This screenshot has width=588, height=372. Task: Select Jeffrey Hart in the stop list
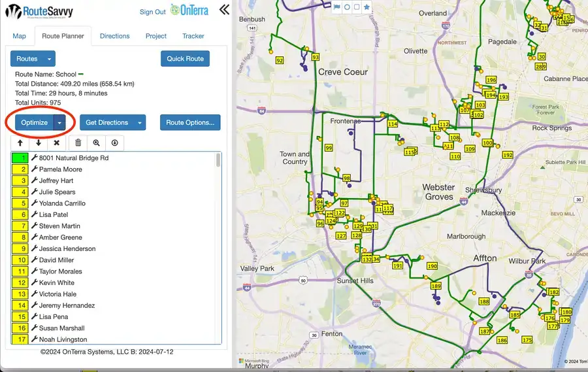click(56, 180)
